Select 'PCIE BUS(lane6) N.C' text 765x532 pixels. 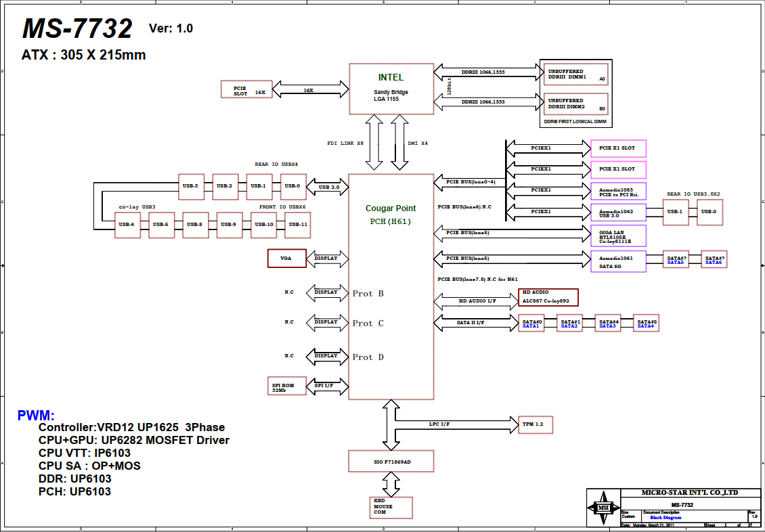[x=464, y=206]
